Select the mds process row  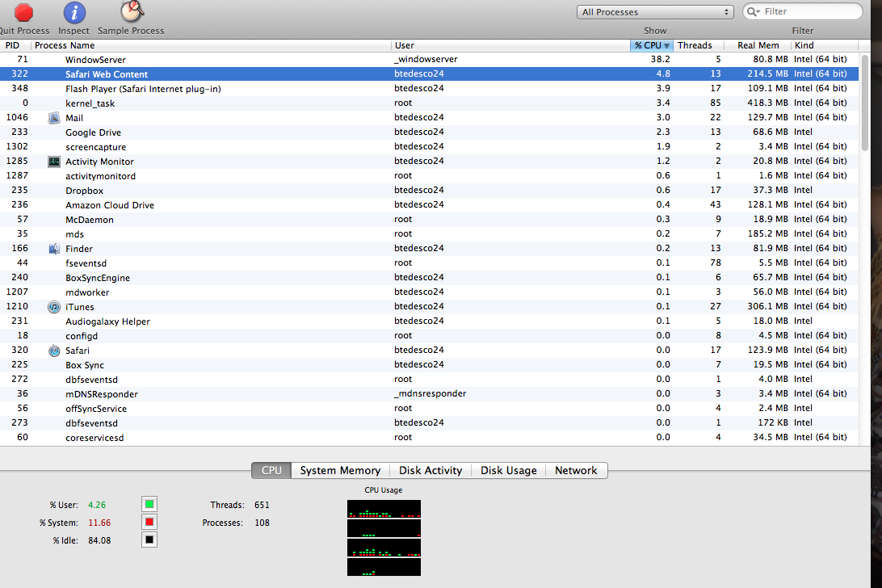(x=429, y=234)
